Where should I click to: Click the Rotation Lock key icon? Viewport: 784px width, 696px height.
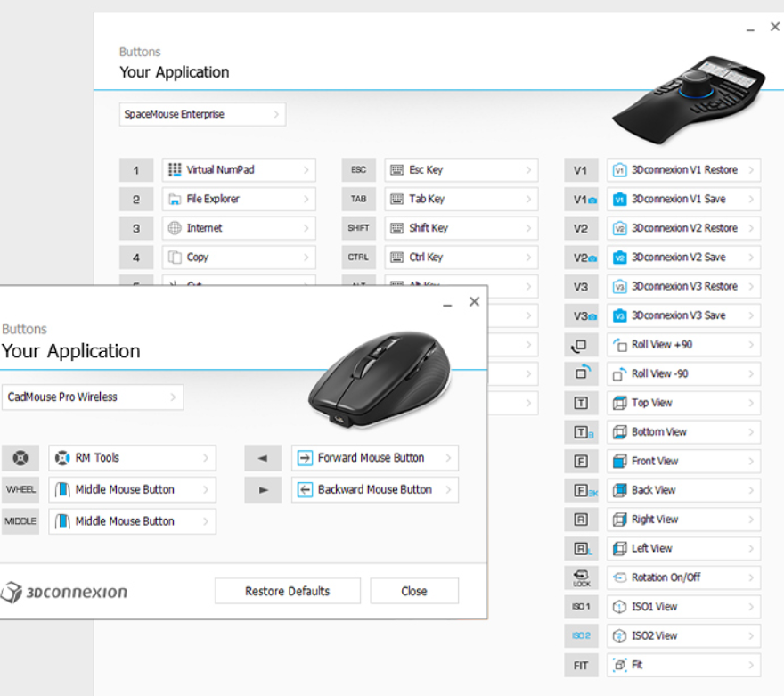click(582, 577)
